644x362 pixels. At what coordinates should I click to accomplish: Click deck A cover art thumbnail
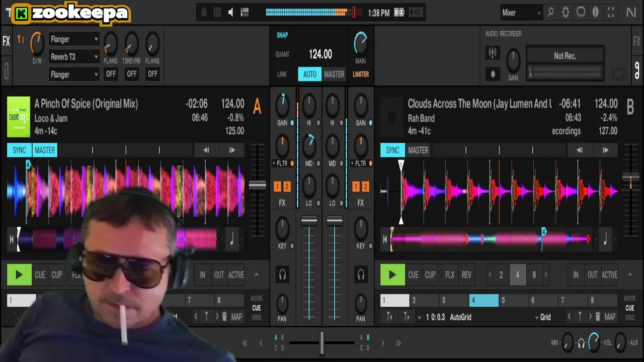(x=19, y=117)
